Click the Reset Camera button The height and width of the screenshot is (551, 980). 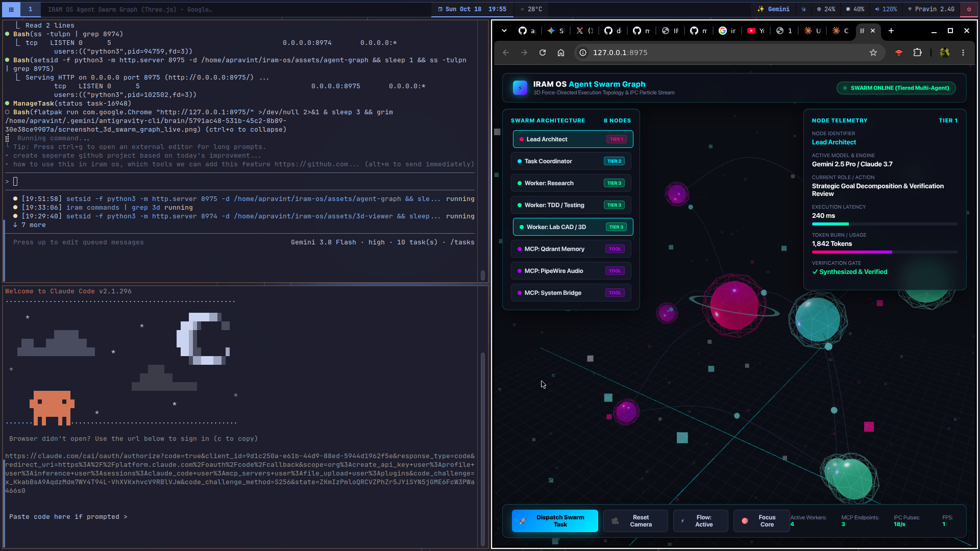(635, 521)
